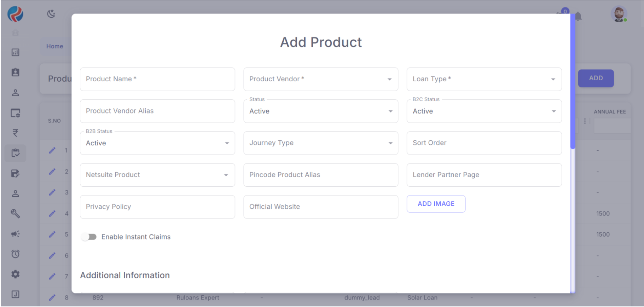Expand the Product Vendor dropdown
The height and width of the screenshot is (307, 644).
(320, 79)
